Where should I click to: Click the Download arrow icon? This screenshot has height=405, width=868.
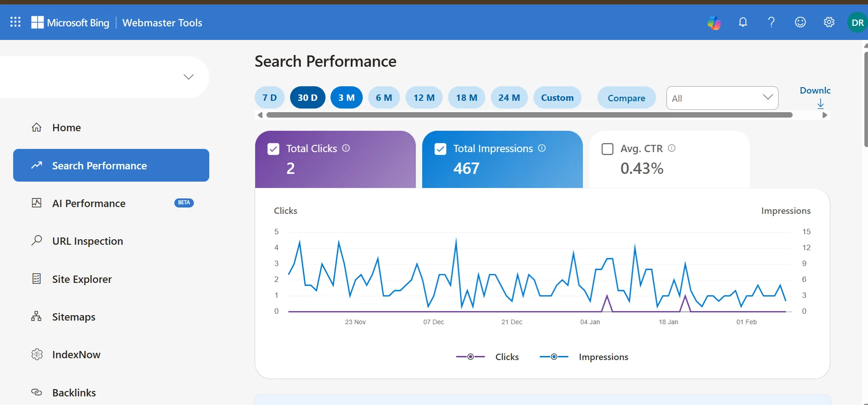821,104
